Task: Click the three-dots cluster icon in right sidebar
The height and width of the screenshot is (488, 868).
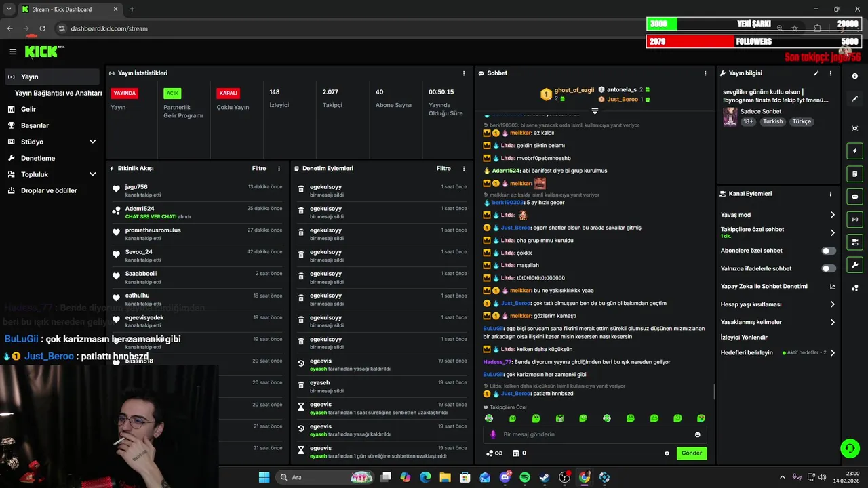Action: tap(854, 288)
